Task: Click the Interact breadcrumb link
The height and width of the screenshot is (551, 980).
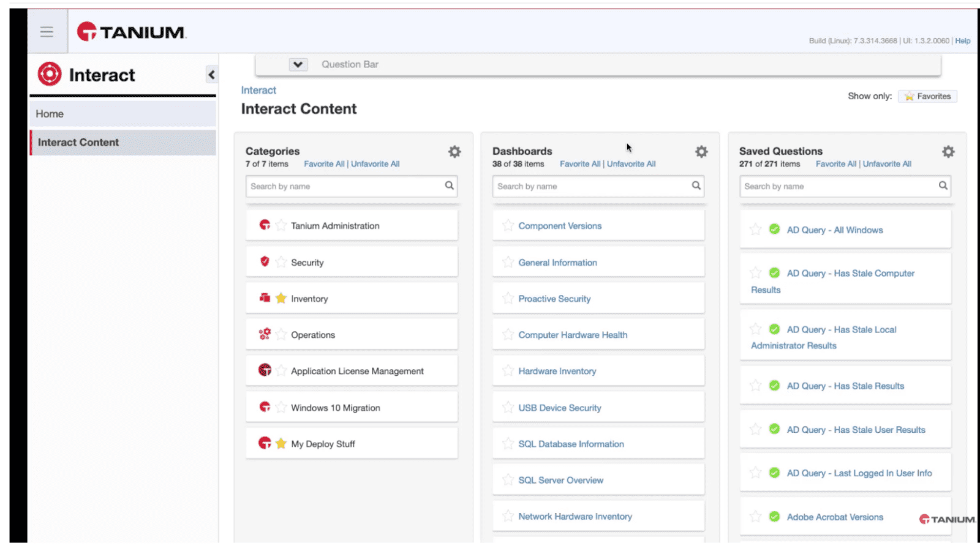Action: [x=258, y=90]
